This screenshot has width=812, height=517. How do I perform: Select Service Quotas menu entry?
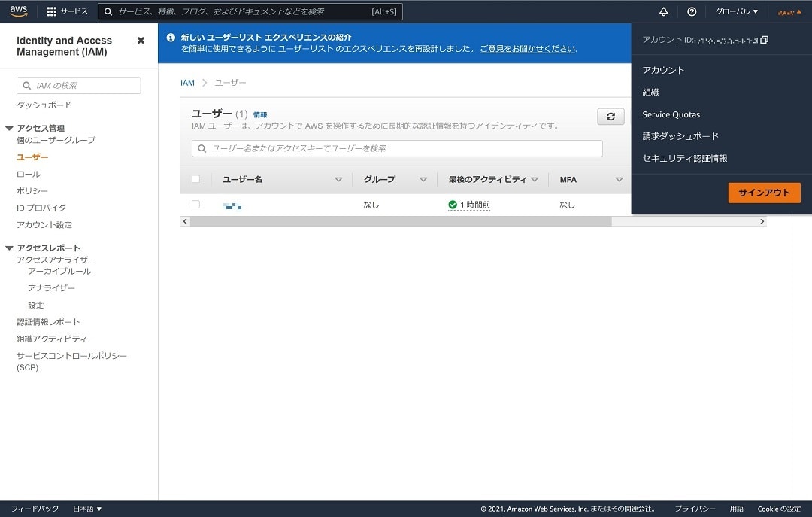click(x=671, y=114)
